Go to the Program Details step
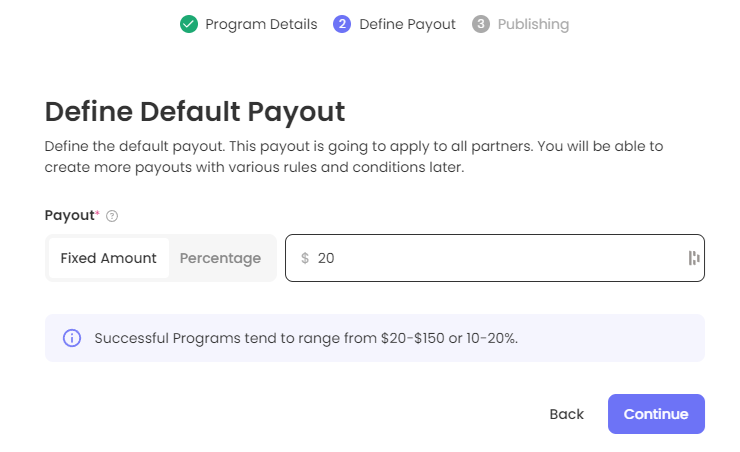The width and height of the screenshot is (740, 452). [261, 24]
